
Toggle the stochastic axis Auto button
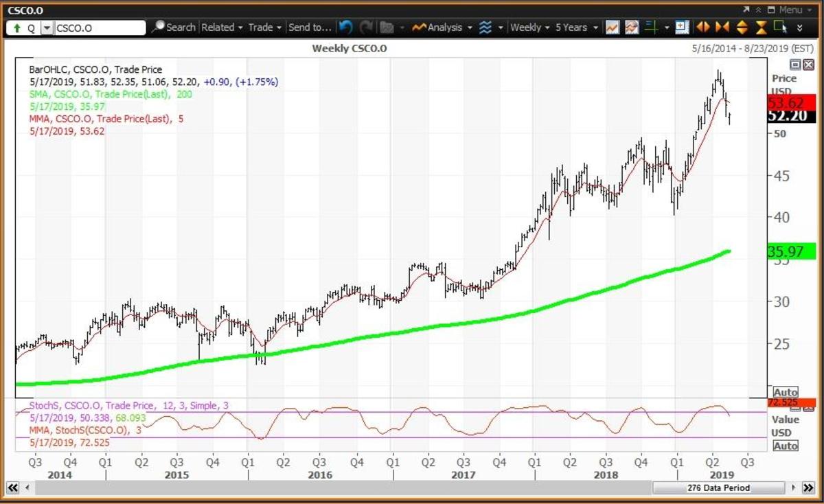point(786,446)
